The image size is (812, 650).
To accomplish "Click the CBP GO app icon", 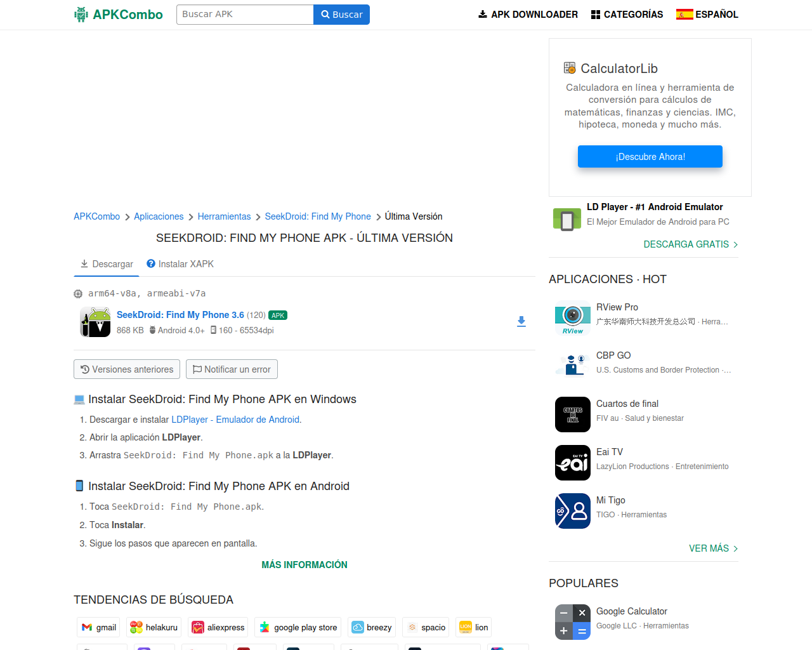I will coord(573,366).
